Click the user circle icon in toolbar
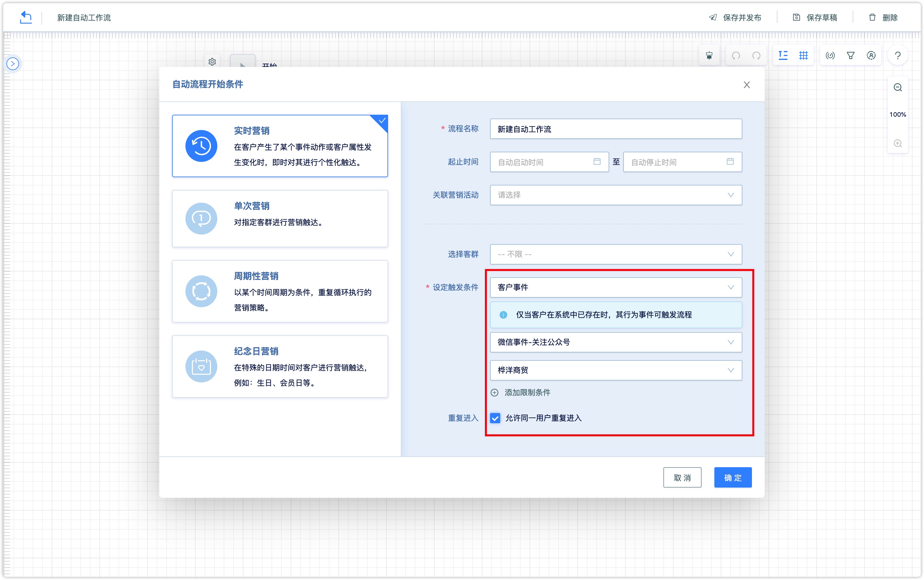 871,56
